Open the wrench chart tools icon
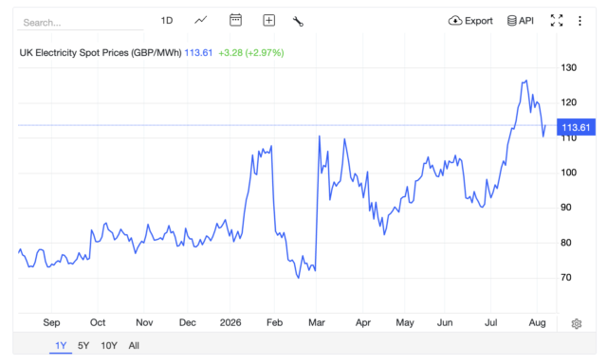 pos(298,21)
